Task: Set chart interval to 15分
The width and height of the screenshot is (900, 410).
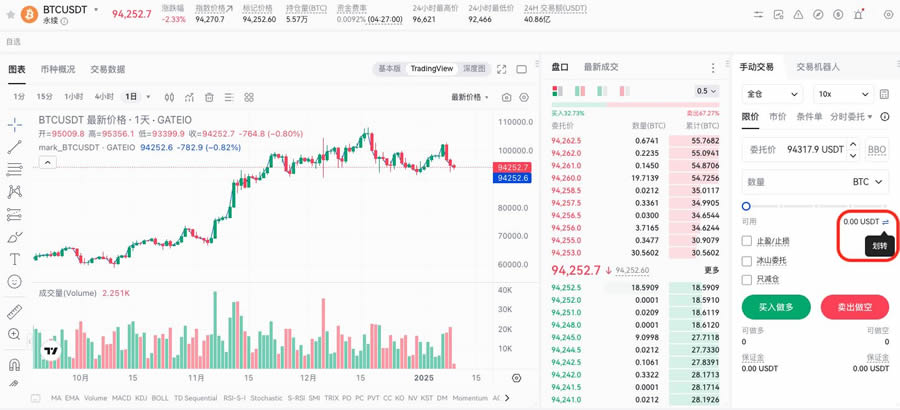Action: 45,96
